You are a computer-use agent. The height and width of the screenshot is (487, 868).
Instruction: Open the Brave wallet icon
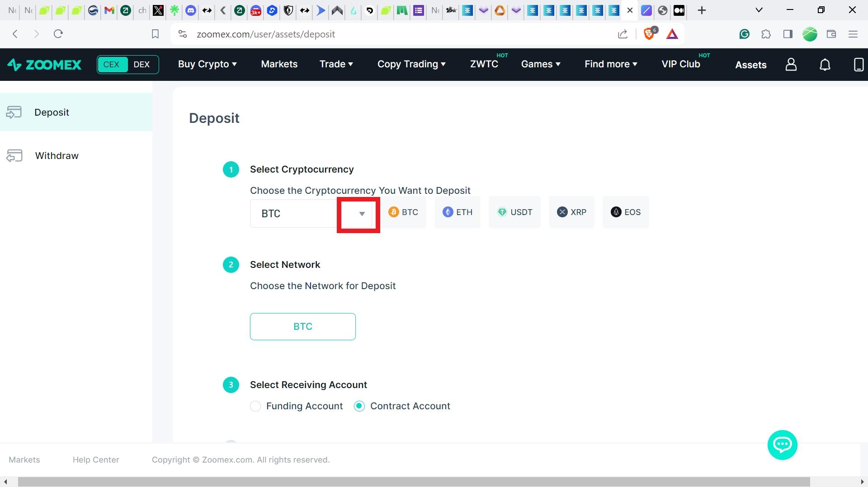[x=831, y=34]
